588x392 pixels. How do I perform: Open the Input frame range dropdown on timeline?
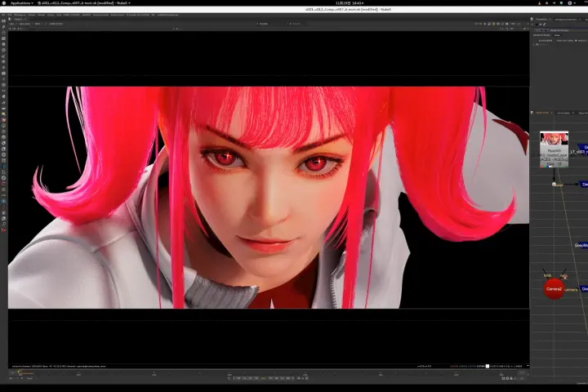(x=29, y=378)
